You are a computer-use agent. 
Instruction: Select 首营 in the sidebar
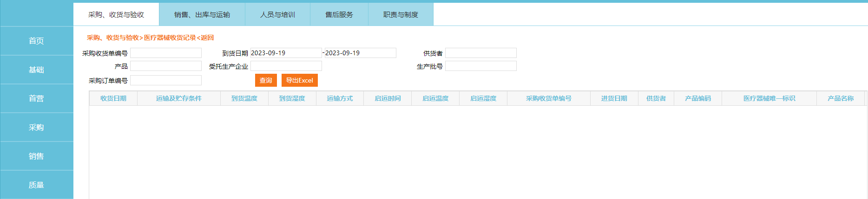pyautogui.click(x=37, y=98)
